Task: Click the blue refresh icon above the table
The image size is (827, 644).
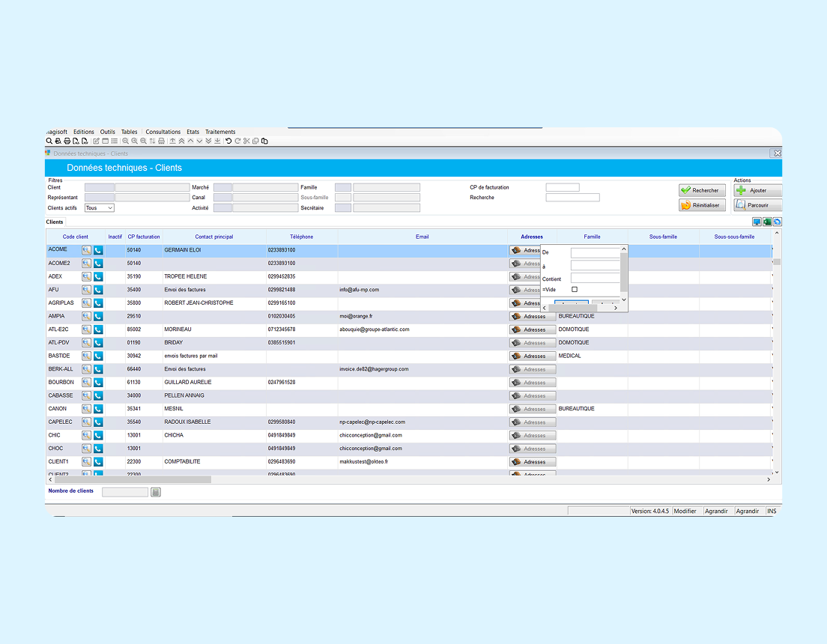Action: click(778, 222)
